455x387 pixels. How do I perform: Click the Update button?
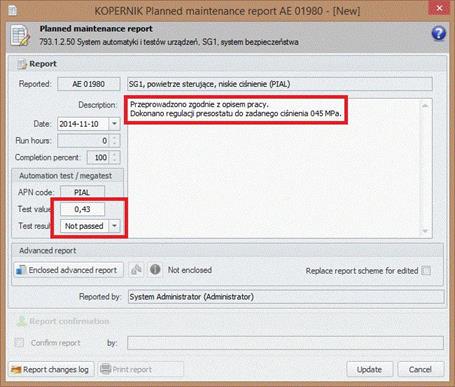[x=369, y=370]
